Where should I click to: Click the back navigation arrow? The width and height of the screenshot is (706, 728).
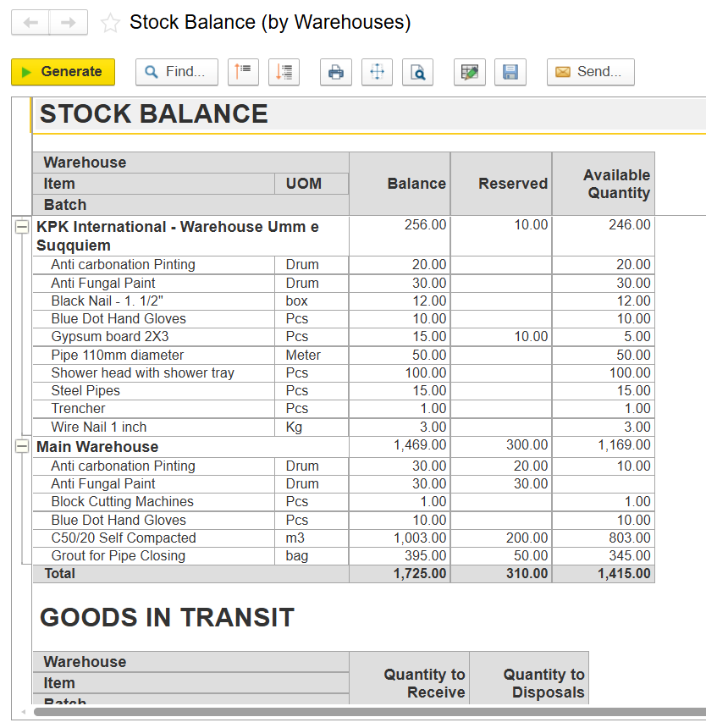[30, 22]
